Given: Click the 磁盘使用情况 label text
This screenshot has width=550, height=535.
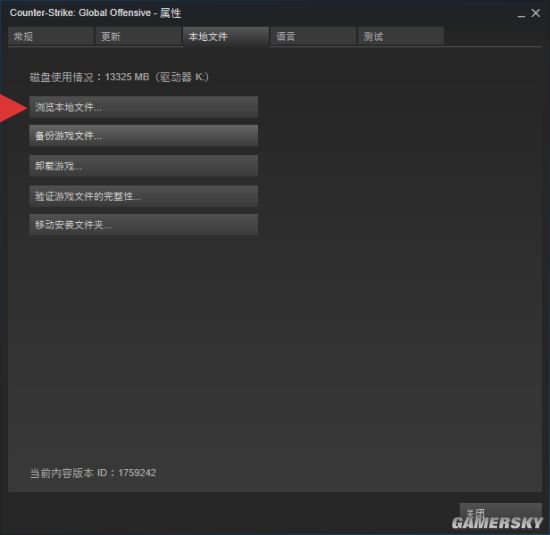Looking at the screenshot, I should tap(62, 77).
